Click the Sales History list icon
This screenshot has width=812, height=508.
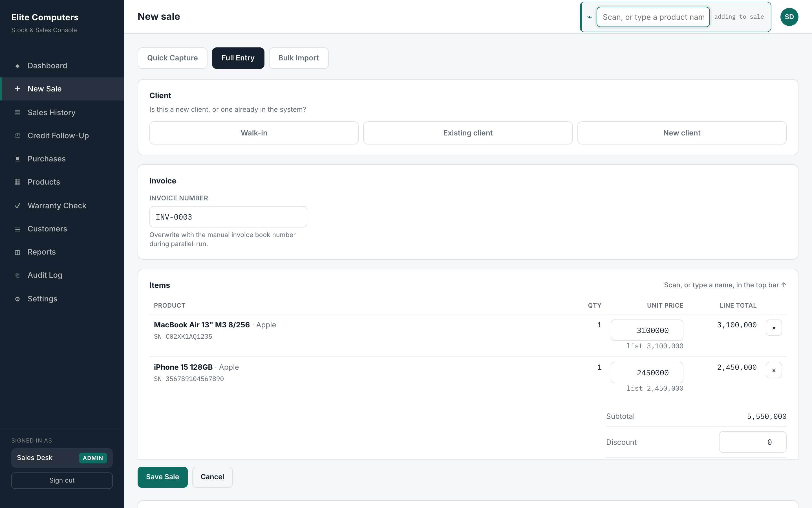(x=17, y=112)
